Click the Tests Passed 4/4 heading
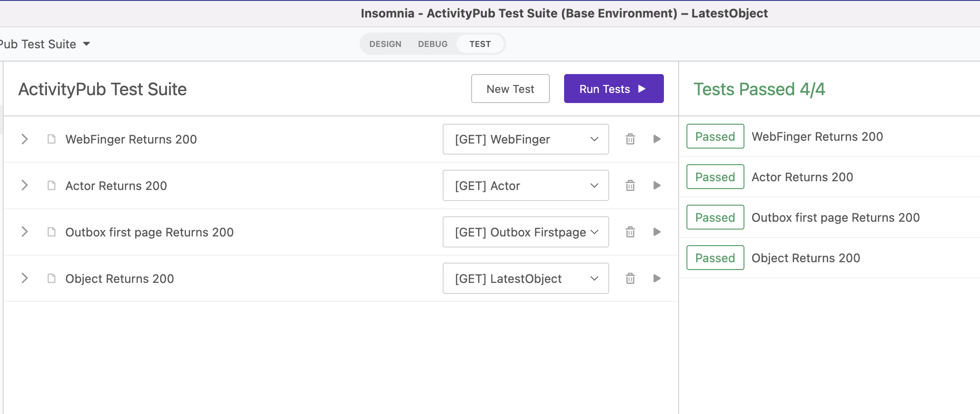Screen dimensions: 980x414 click(759, 89)
